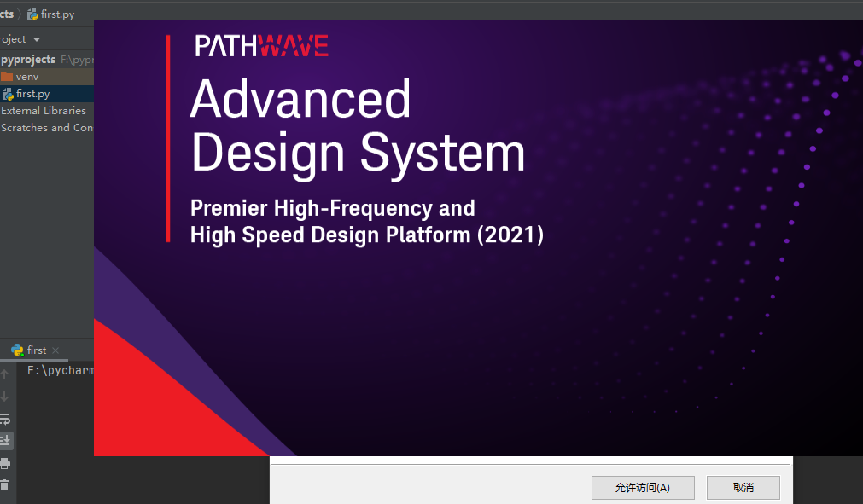The image size is (863, 504).
Task: Select External Libraries in project tree
Action: click(x=44, y=111)
